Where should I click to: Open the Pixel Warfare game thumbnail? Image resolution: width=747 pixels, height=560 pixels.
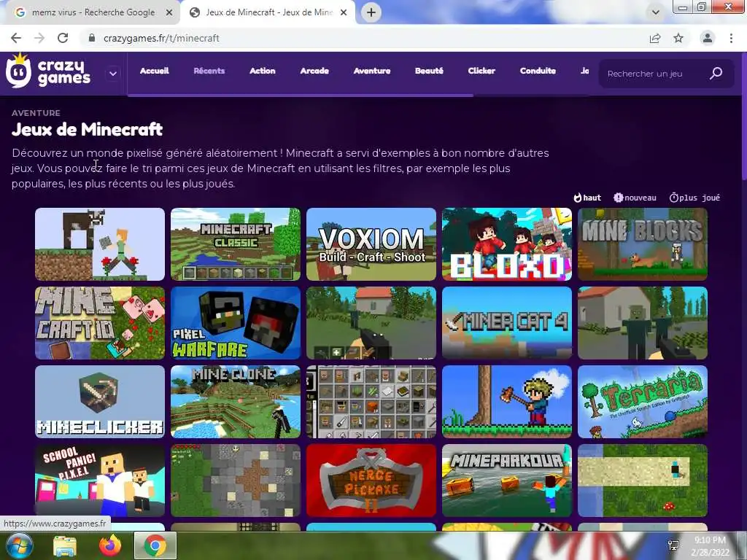(x=236, y=323)
